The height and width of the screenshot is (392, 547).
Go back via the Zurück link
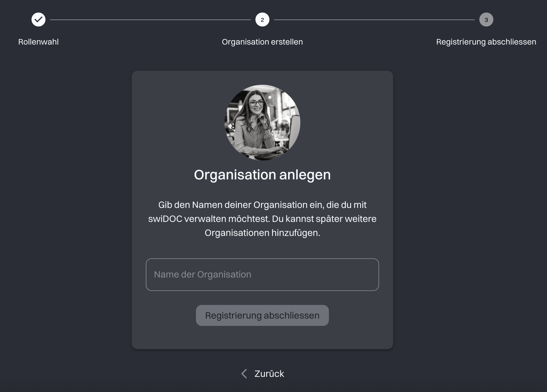click(x=269, y=374)
